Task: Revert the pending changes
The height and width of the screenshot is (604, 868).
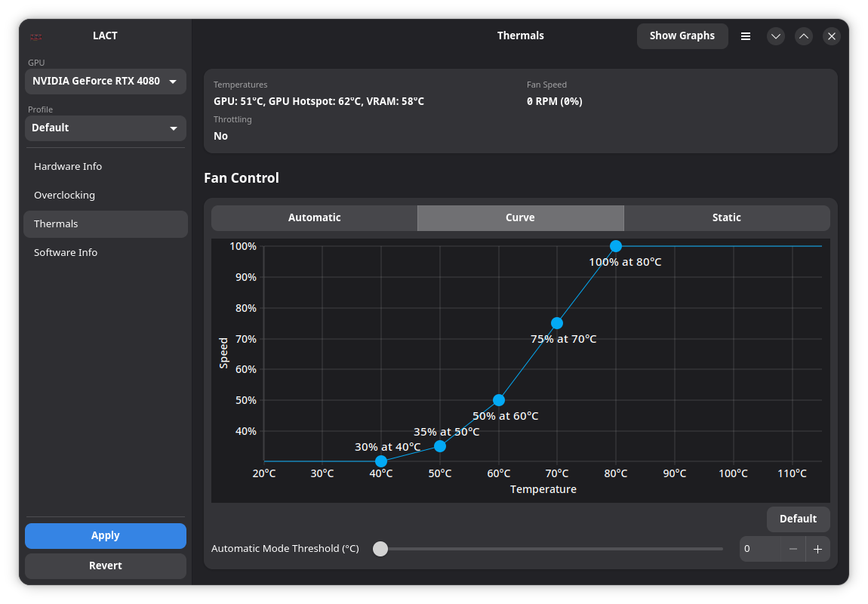Action: (x=105, y=565)
